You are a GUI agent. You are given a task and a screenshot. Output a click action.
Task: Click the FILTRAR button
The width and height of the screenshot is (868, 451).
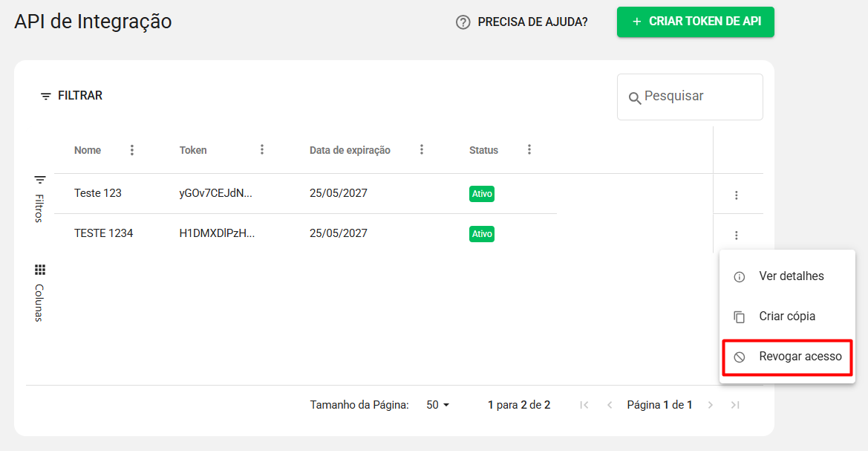coord(71,96)
